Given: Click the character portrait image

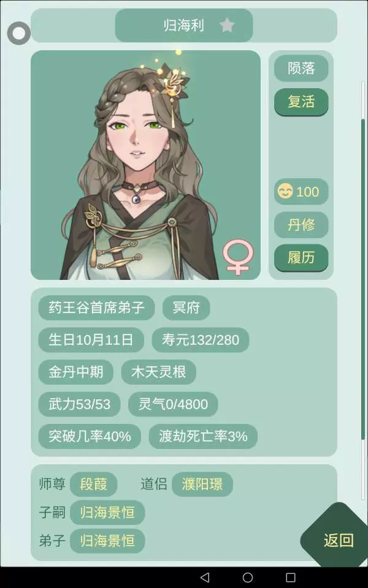Looking at the screenshot, I should [146, 165].
